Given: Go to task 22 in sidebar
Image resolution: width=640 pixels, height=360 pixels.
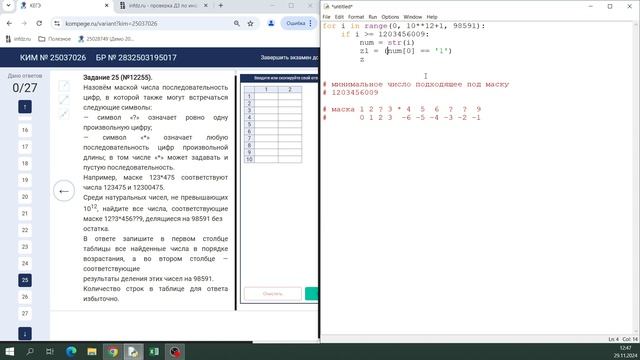Looking at the screenshot, I should 25,230.
